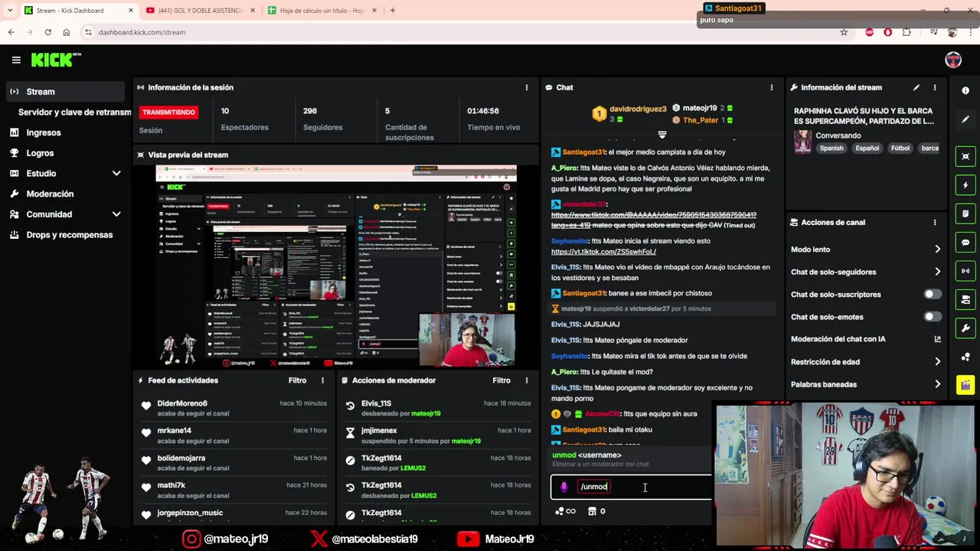Open Servidor y clave de retransmisión

click(74, 112)
